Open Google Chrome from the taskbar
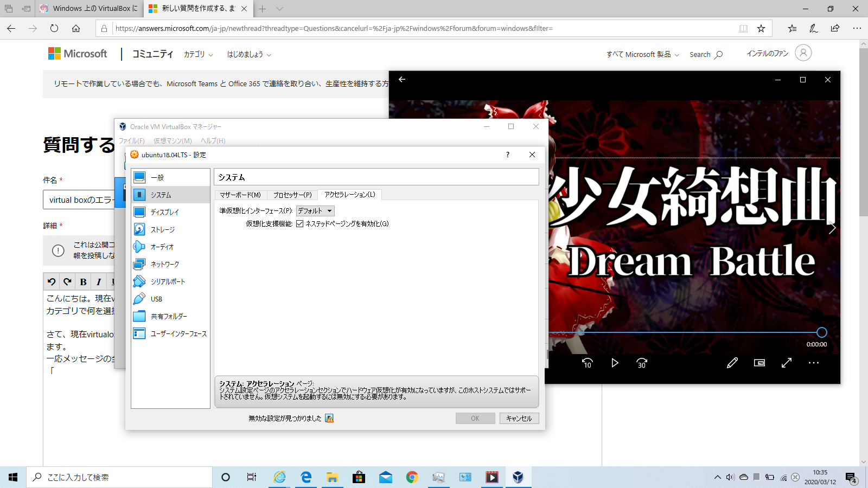Viewport: 868px width, 488px height. [x=412, y=477]
